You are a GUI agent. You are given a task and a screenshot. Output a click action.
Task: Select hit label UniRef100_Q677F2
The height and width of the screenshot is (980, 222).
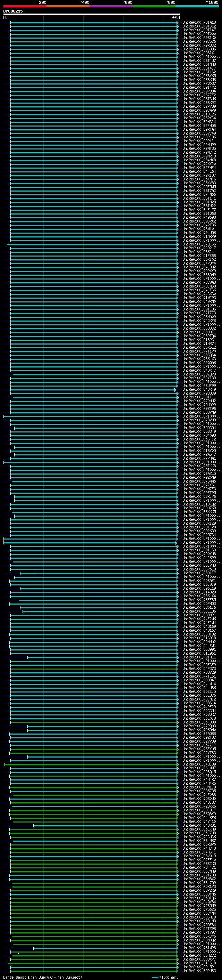(x=199, y=95)
